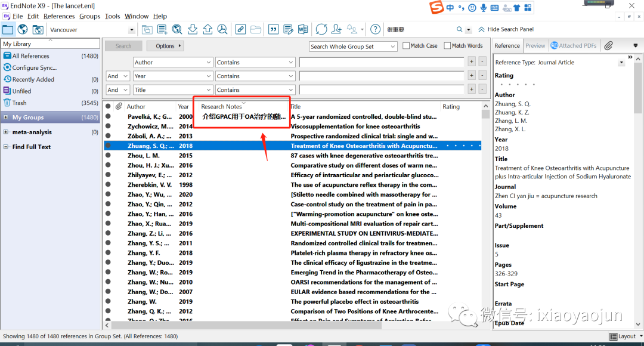Open the File menu
Image resolution: width=644 pixels, height=346 pixels.
pyautogui.click(x=18, y=16)
